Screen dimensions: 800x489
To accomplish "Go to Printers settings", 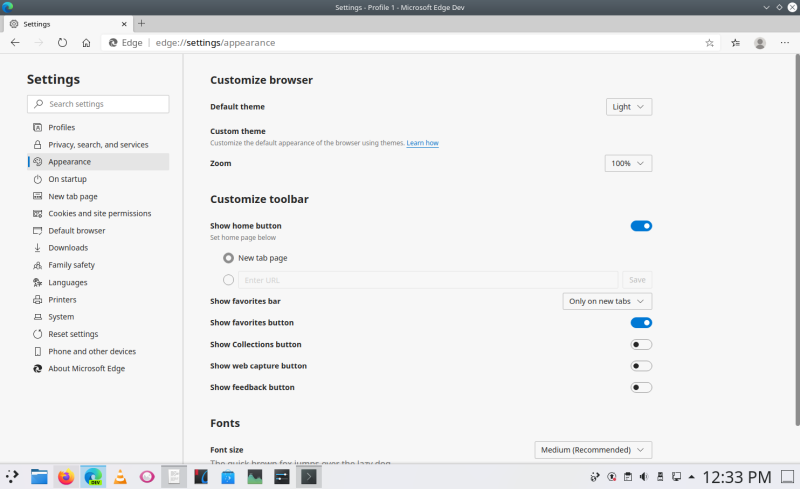I will pos(98,300).
